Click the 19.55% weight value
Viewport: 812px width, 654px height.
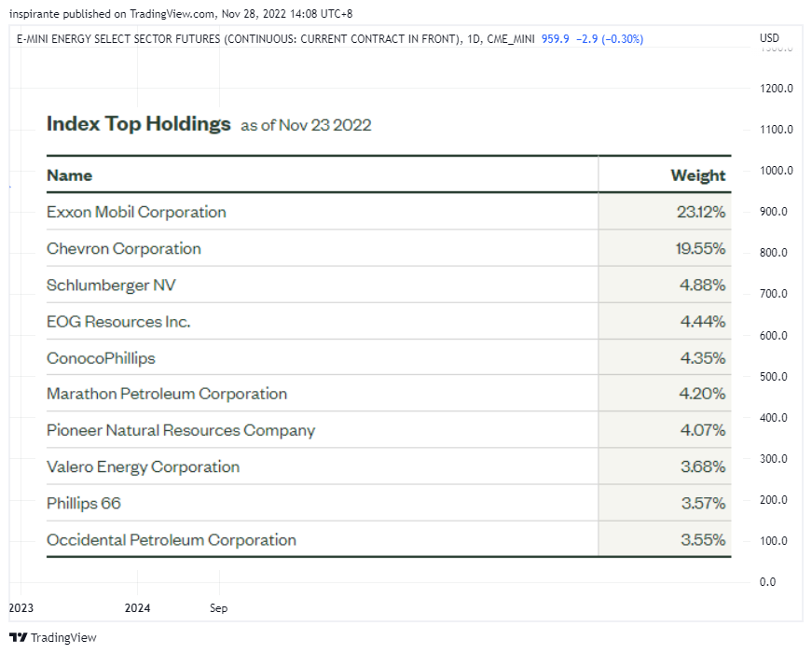(x=700, y=249)
